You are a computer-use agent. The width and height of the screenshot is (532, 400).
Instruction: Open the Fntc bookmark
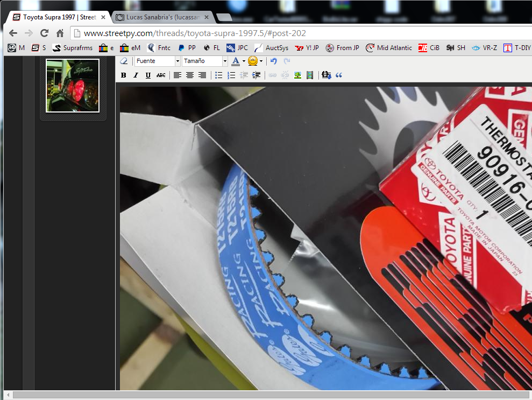159,48
